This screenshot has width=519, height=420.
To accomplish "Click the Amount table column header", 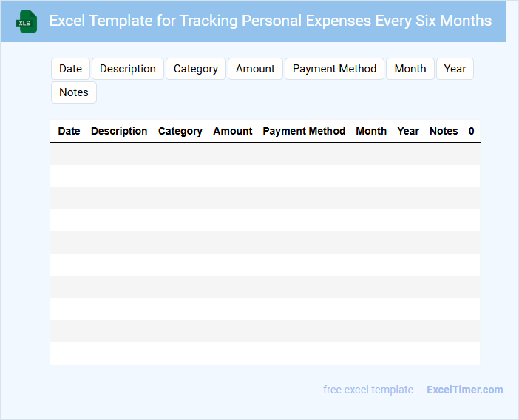I will (x=233, y=131).
